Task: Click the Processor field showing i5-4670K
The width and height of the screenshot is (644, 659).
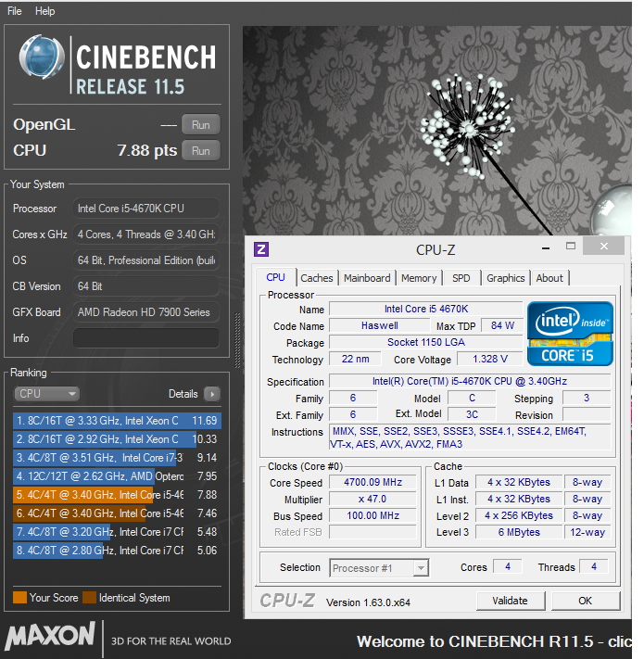Action: click(146, 209)
